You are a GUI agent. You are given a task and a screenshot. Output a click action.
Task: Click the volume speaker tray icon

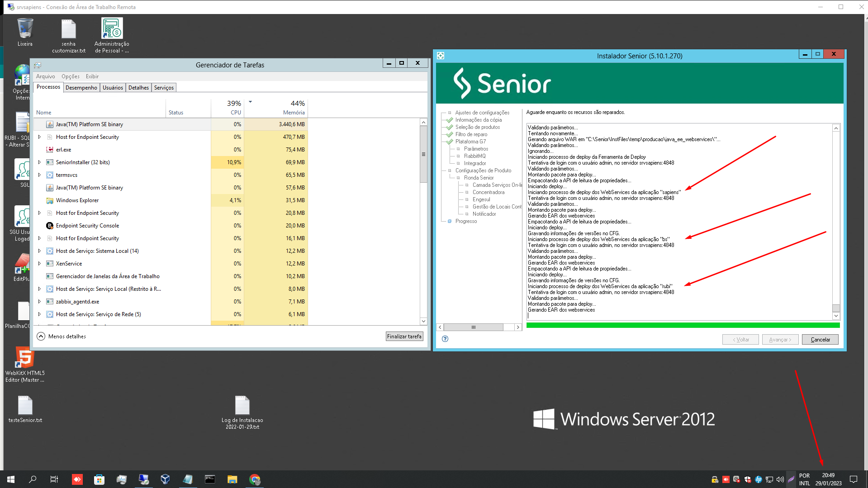click(780, 479)
